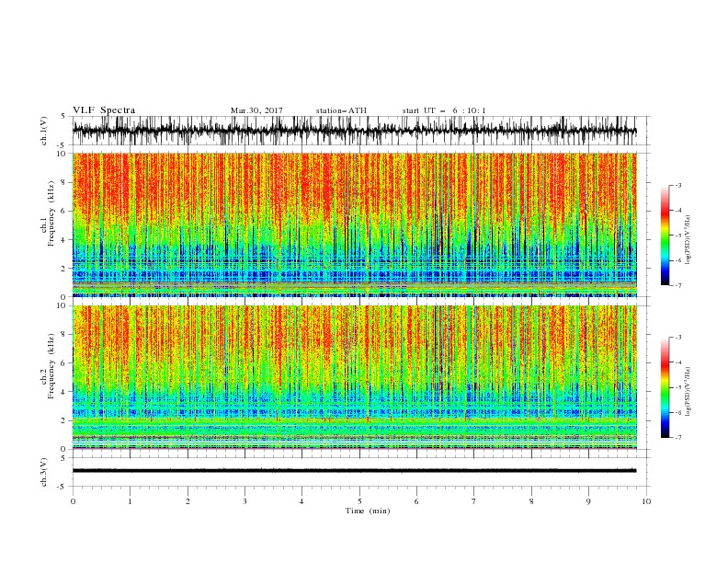The height and width of the screenshot is (563, 728).
Task: Click the "4" kHz tick on ch.2 frequency axis
Action: point(64,392)
